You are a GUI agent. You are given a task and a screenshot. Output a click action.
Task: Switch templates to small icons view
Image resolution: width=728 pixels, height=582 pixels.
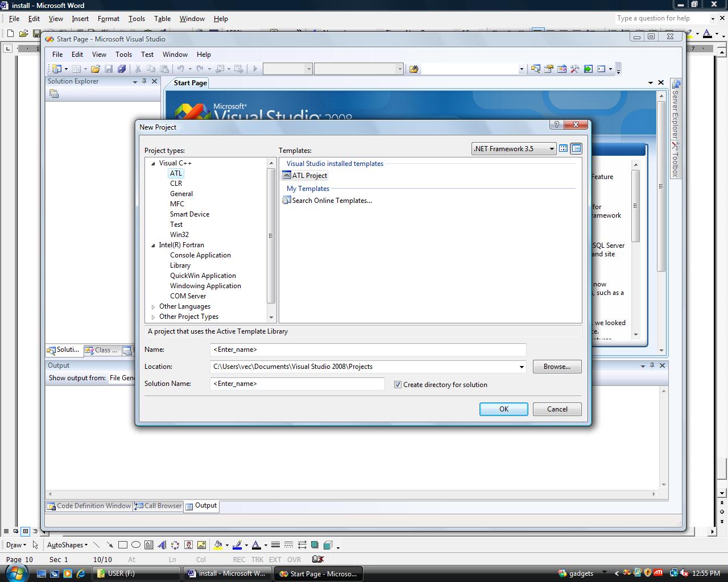576,148
